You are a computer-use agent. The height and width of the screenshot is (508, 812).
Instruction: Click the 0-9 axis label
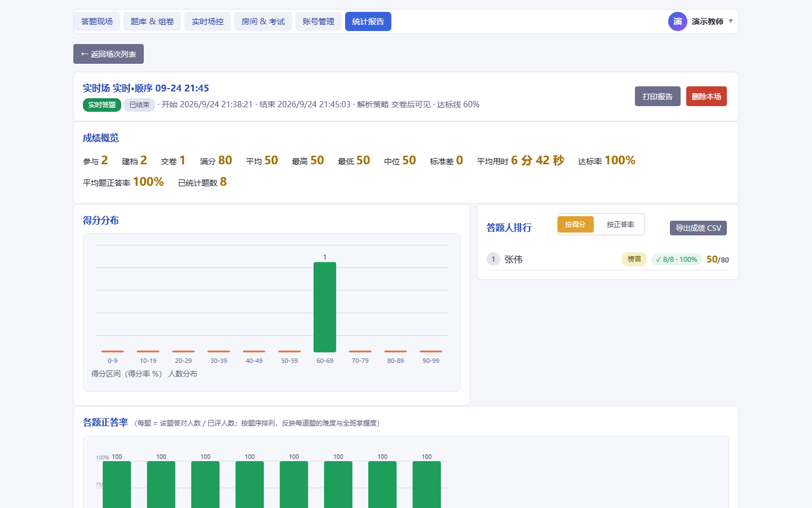(x=113, y=361)
